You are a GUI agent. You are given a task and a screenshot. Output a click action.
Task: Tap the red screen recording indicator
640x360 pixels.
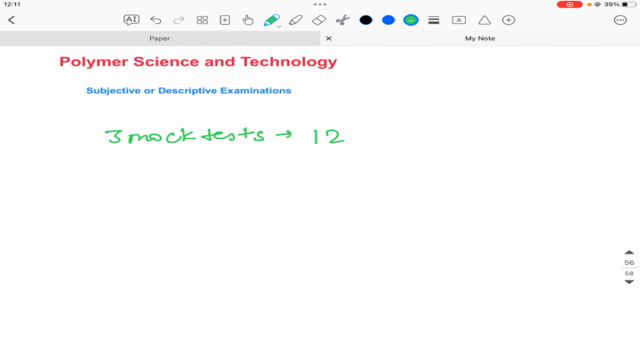click(x=569, y=4)
